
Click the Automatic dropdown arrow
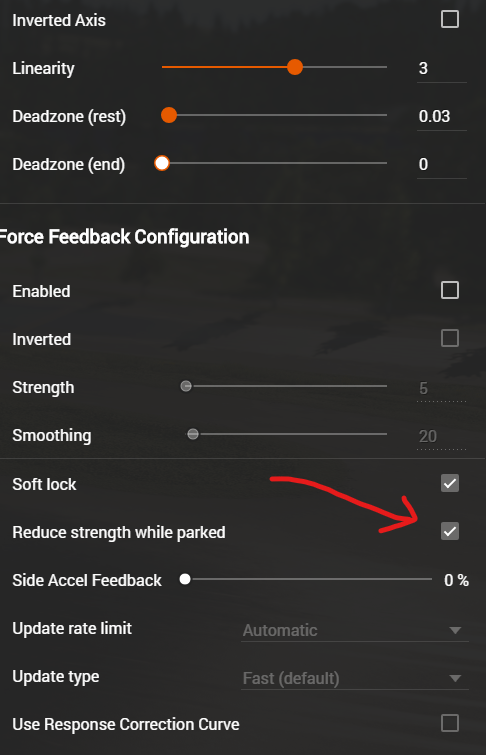click(x=455, y=630)
